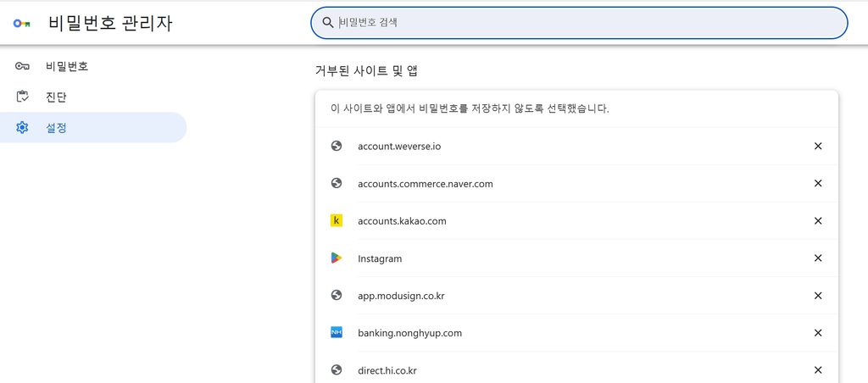Remove account.weverse.io from declined list
Screen dimensions: 868x383
pos(818,146)
